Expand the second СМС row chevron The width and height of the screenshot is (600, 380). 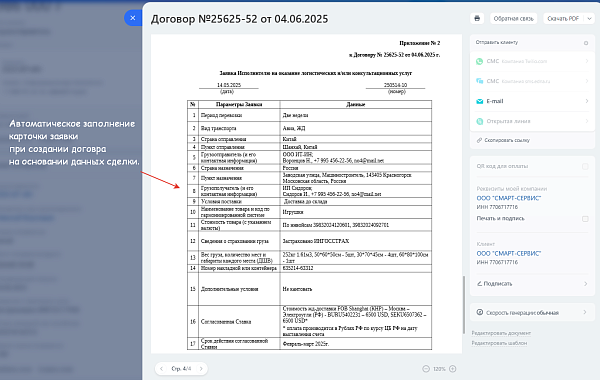point(587,81)
